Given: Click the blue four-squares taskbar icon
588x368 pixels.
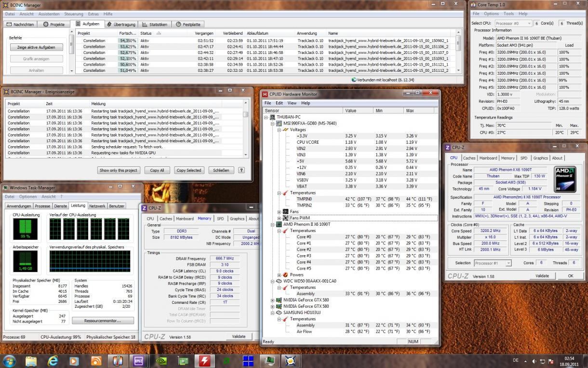Looking at the screenshot, I should [248, 361].
